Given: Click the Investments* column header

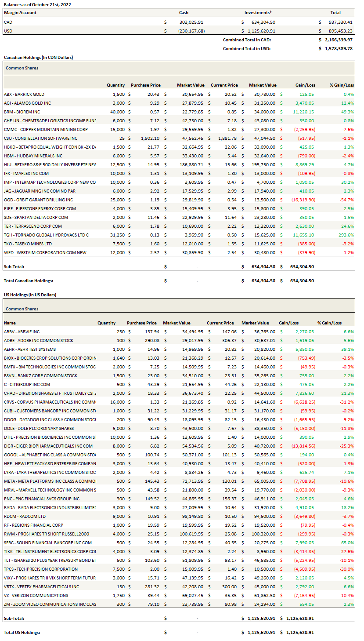Looking at the screenshot, I should (x=258, y=12).
